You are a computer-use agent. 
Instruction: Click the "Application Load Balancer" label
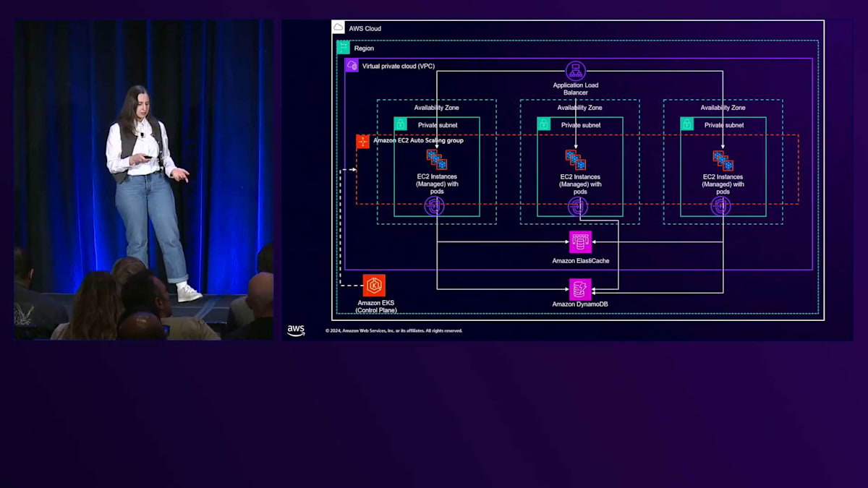576,89
